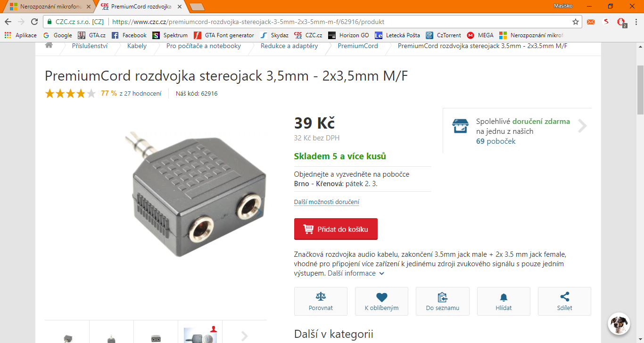Click the Sdílet share icon
The image size is (644, 343).
pyautogui.click(x=564, y=297)
